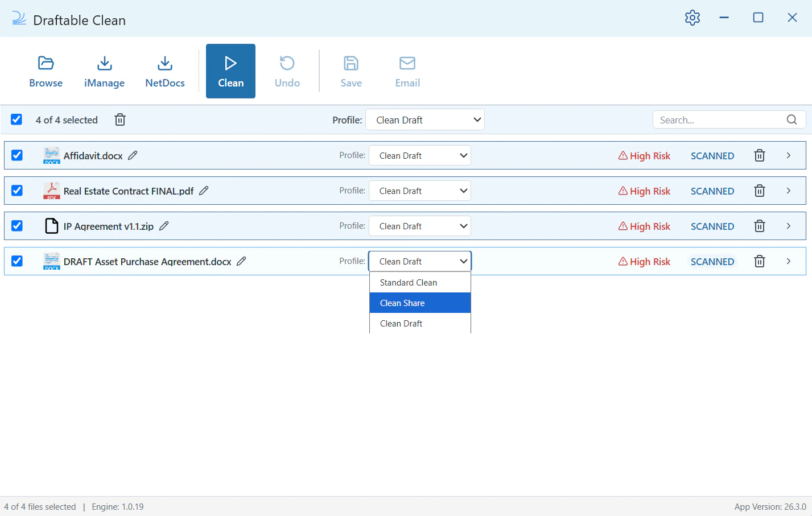Click pencil icon beside IP Agreement v1.1.zip
This screenshot has height=516, width=812.
pos(164,226)
